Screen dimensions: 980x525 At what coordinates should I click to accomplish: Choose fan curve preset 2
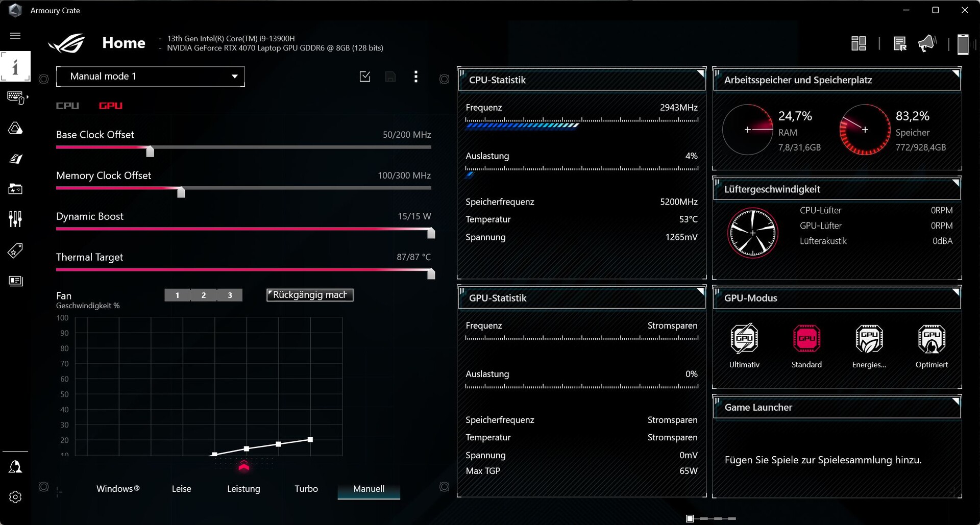point(204,295)
